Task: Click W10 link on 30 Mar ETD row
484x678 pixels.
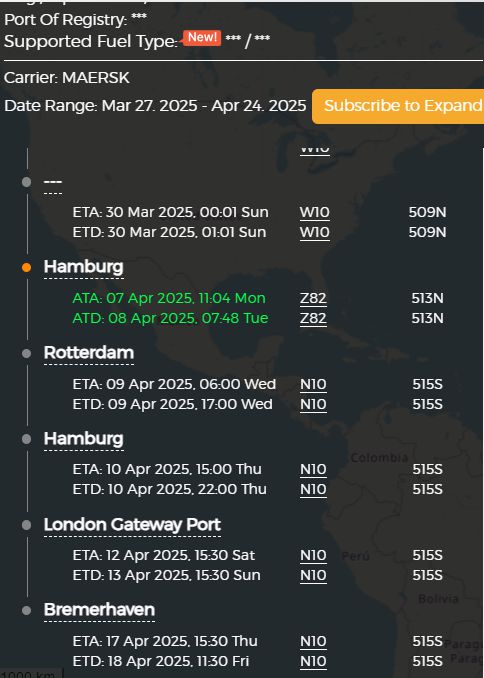Action: click(314, 232)
